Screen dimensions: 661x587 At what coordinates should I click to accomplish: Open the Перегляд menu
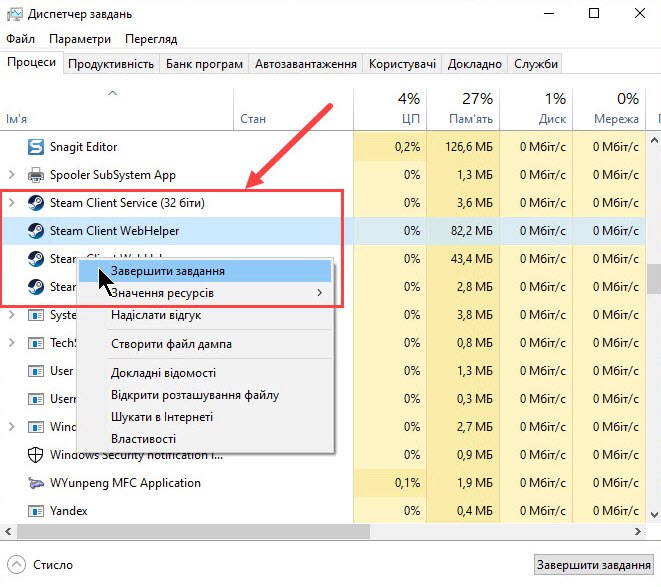point(151,39)
